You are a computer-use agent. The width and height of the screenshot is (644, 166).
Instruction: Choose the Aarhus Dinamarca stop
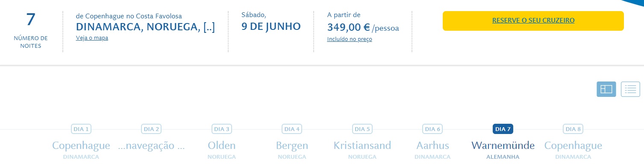point(432,149)
